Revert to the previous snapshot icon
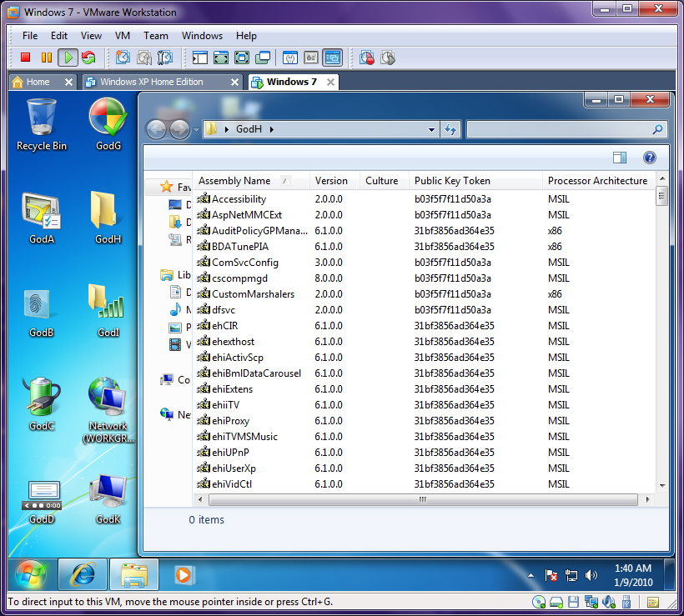Viewport: 684px width, 616px height. click(x=144, y=58)
